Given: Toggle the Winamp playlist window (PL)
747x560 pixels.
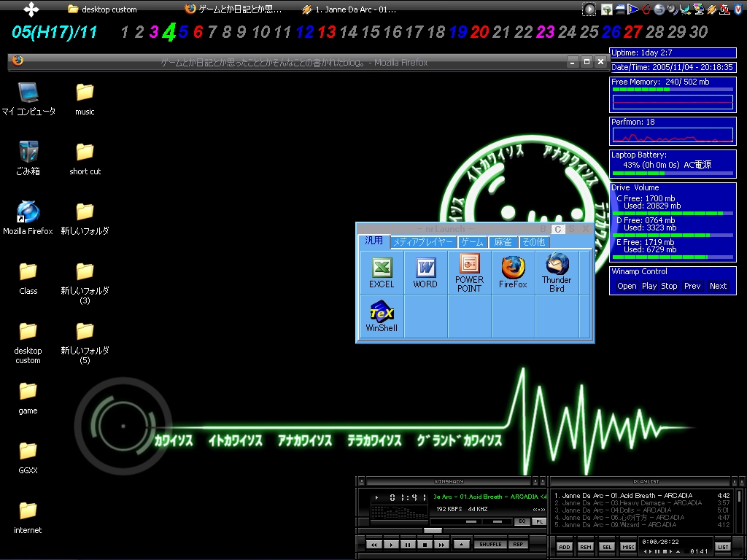Looking at the screenshot, I should [539, 521].
